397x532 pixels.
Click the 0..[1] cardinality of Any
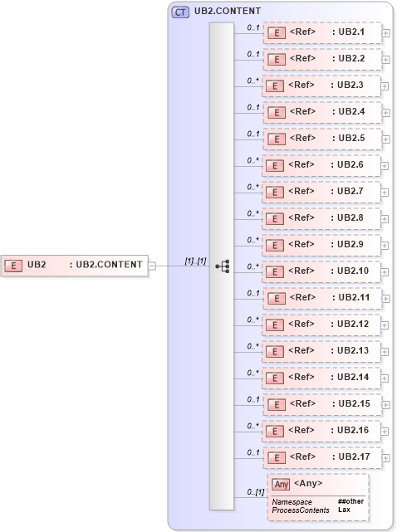255,491
